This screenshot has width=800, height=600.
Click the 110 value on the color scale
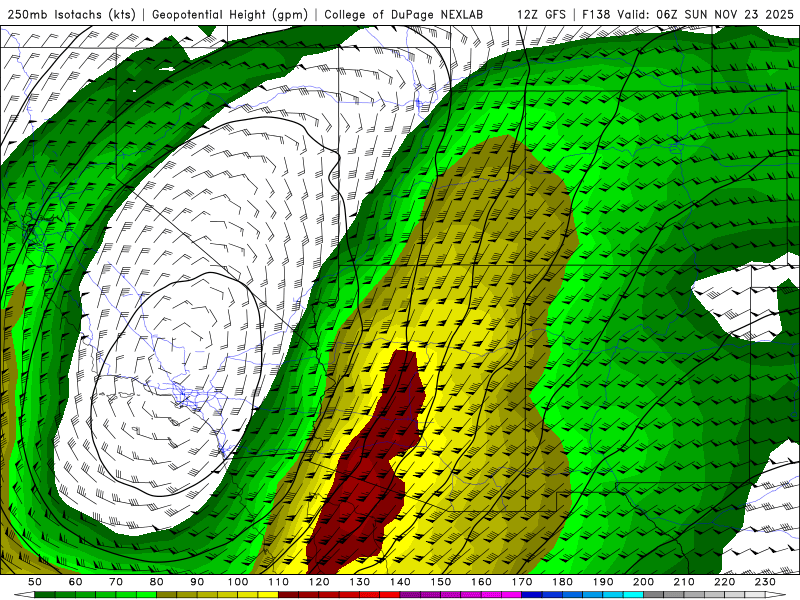278,582
